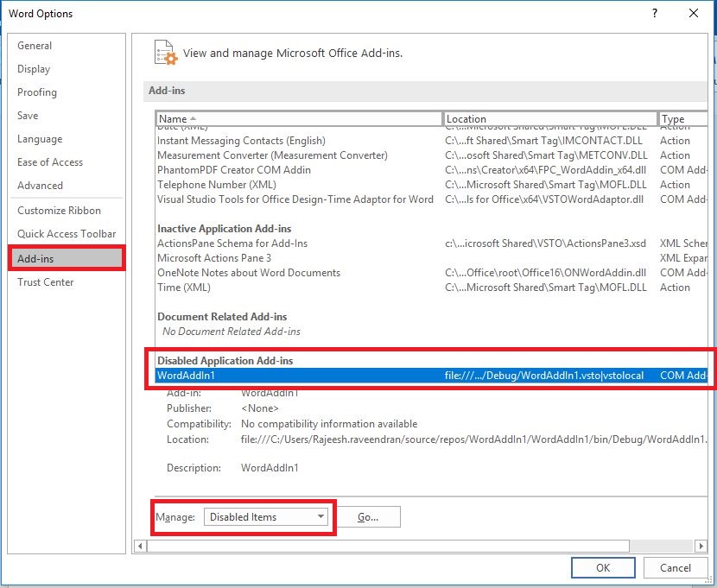This screenshot has height=588, width=717.
Task: Select PhantomPDF Creator COM Addin row
Action: pyautogui.click(x=432, y=170)
